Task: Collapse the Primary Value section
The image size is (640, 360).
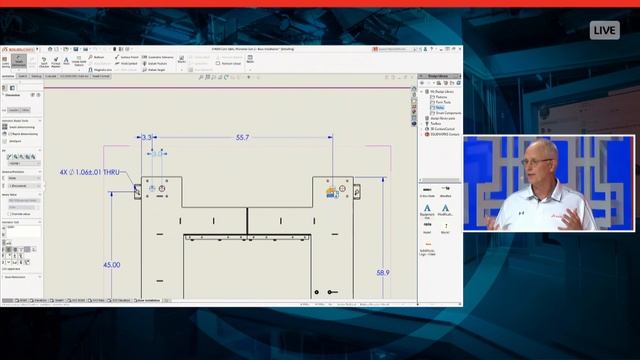Action: tap(40, 195)
